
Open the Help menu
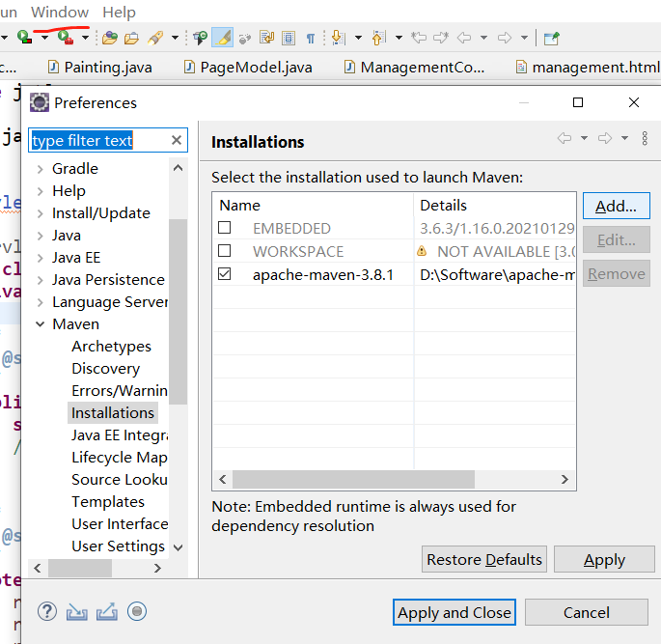(x=120, y=12)
